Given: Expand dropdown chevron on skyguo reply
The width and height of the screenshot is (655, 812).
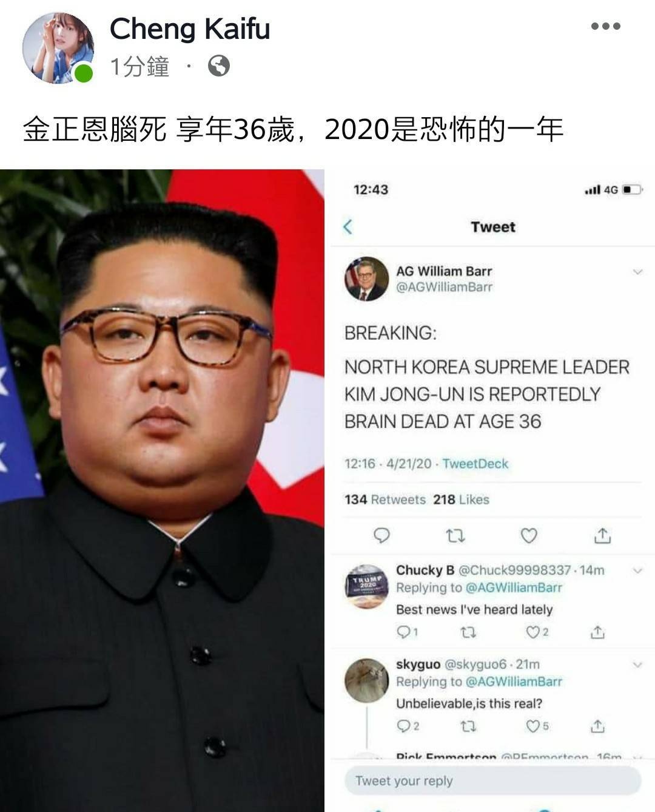Looking at the screenshot, I should 637,665.
